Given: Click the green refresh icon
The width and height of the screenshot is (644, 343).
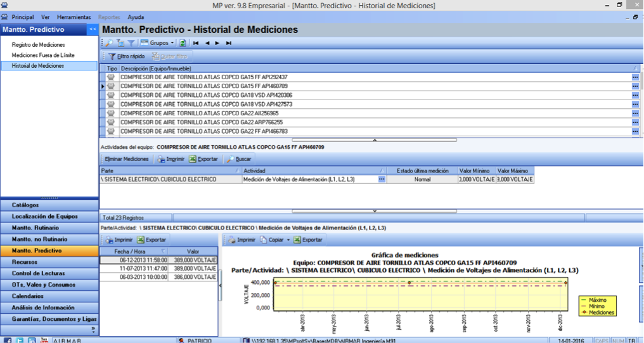Looking at the screenshot, I should click(183, 42).
